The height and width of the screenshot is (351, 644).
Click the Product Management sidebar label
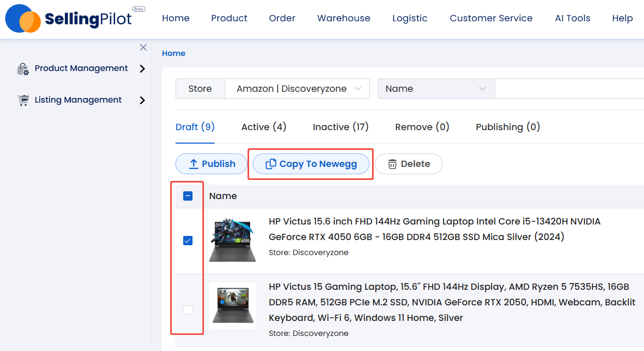coord(81,68)
